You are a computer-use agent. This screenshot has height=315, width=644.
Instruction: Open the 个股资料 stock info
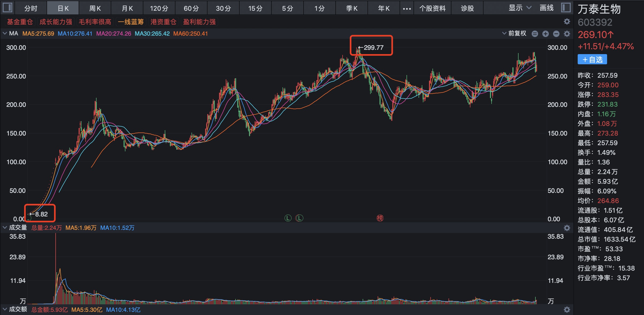pos(432,8)
